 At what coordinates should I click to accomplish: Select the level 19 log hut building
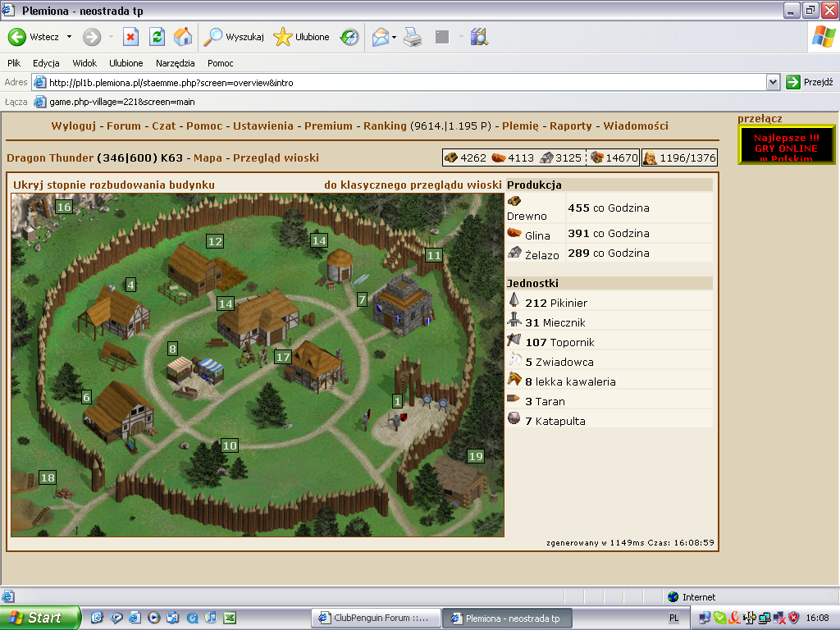tap(459, 480)
